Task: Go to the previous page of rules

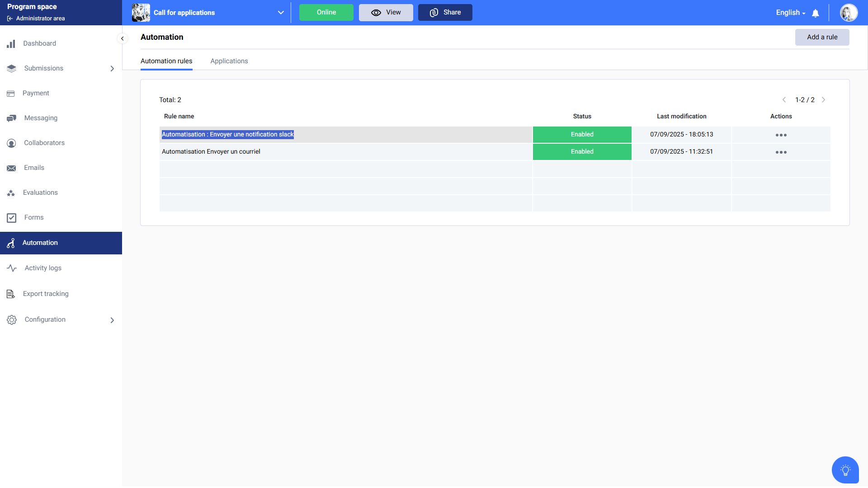Action: [x=784, y=100]
